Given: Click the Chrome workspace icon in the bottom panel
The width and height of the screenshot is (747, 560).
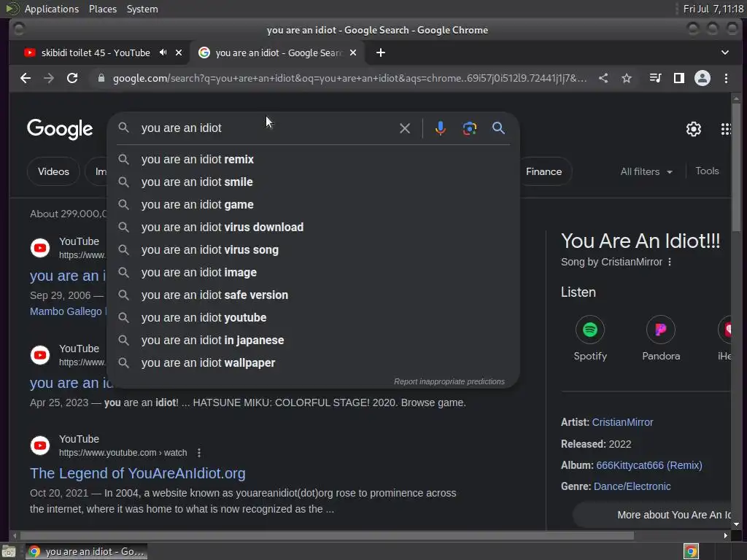Looking at the screenshot, I should [x=691, y=551].
